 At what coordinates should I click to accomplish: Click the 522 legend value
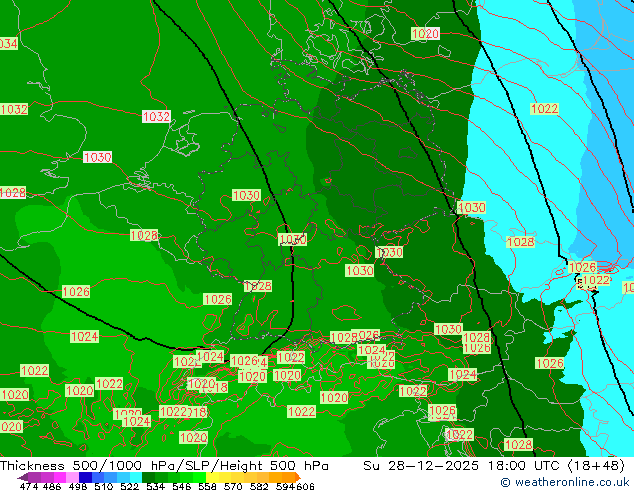pyautogui.click(x=129, y=486)
